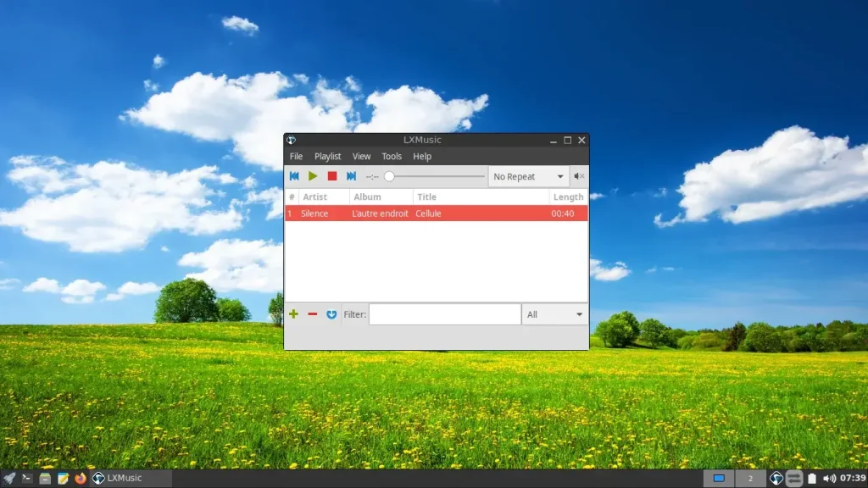Focus the Filter text field

445,314
